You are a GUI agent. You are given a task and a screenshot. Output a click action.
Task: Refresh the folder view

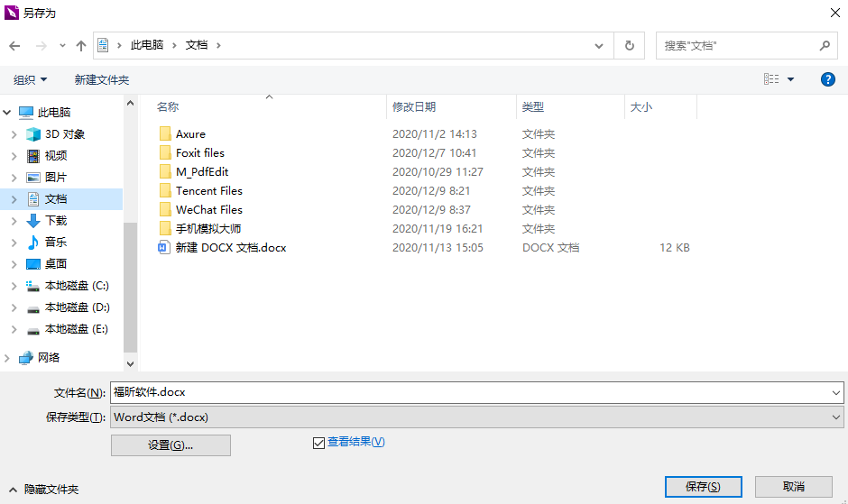(630, 45)
